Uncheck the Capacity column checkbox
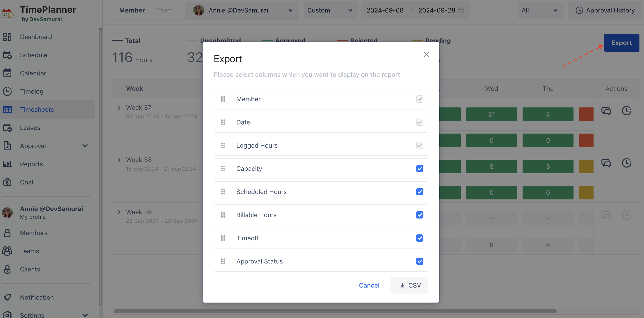This screenshot has height=318, width=644. [x=420, y=169]
